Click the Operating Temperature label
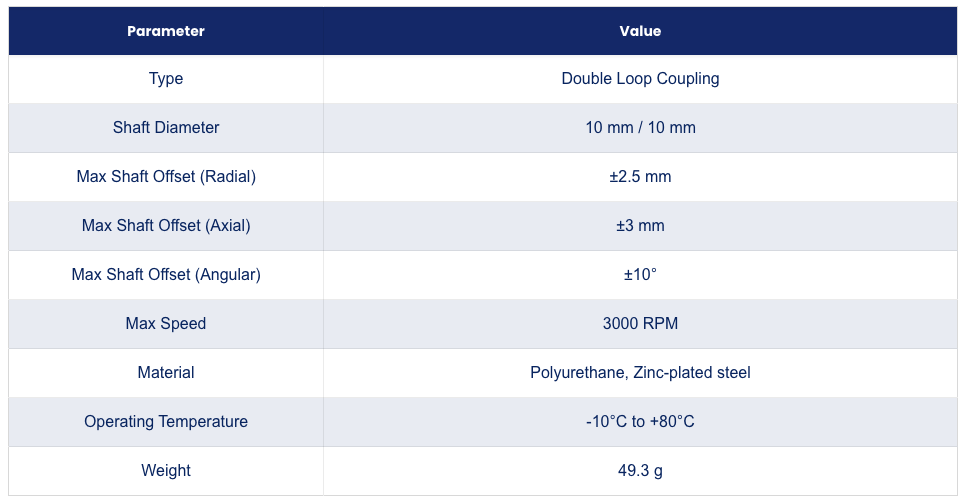 coord(166,422)
